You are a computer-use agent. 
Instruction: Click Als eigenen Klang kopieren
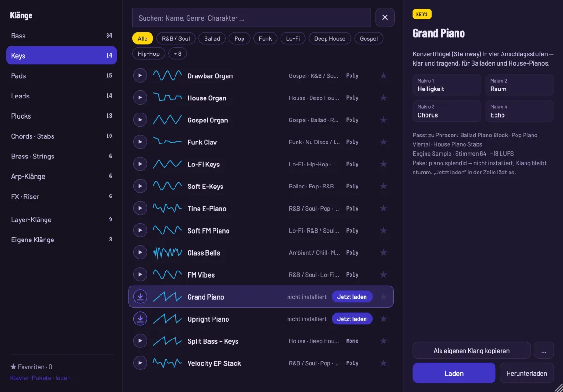[472, 350]
